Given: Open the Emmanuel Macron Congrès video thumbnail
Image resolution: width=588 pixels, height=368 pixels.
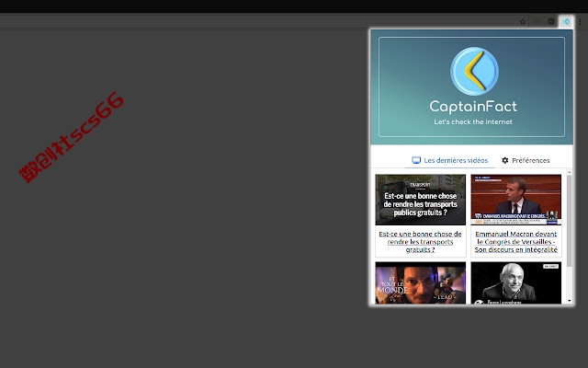Looking at the screenshot, I should pos(516,200).
